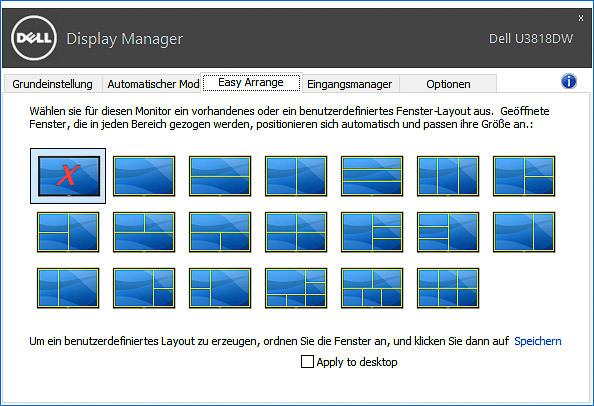Select layout with left pane and three right rows
Screen dimensions: 594x406
pyautogui.click(x=372, y=232)
